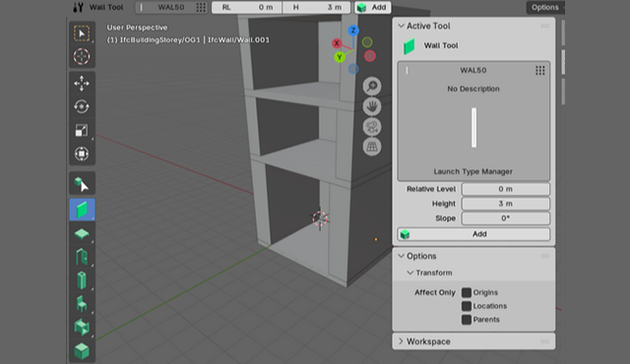Tick the Locations checkbox

[x=467, y=306]
